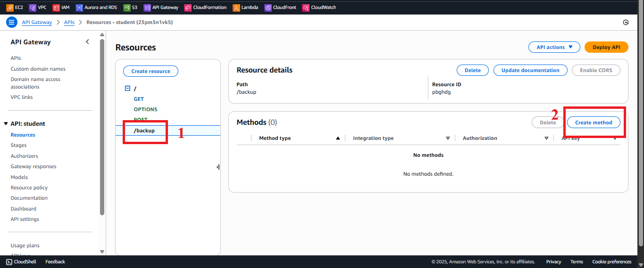Open S3 service shortcut icon
This screenshot has height=268, width=644.
point(126,8)
